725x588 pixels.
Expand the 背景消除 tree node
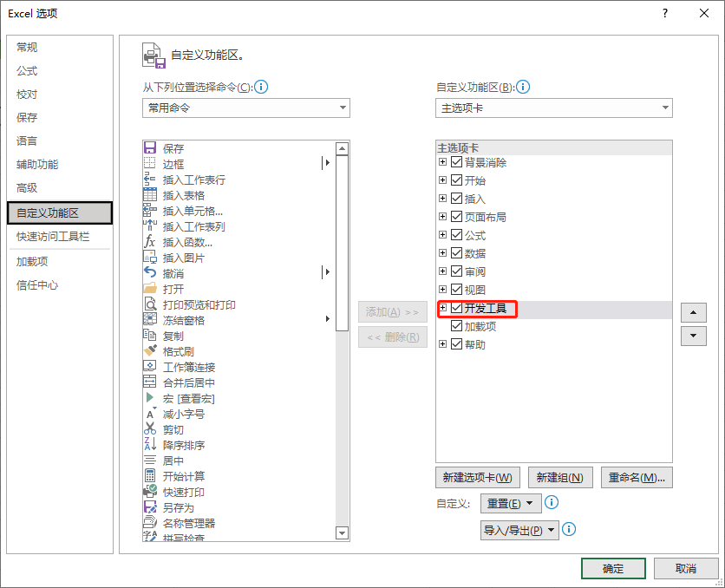tap(442, 162)
